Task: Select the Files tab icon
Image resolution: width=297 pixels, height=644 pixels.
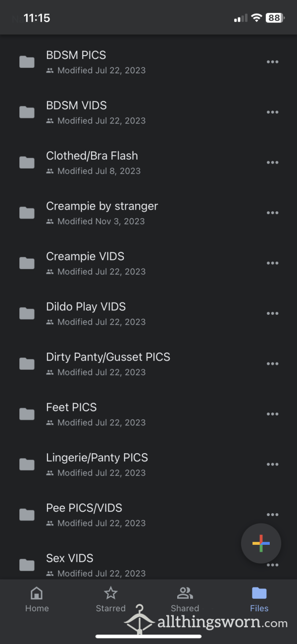Action: tap(259, 593)
